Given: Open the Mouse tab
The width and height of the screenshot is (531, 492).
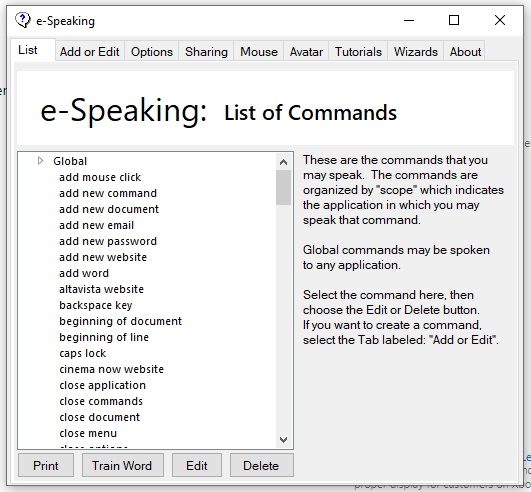Looking at the screenshot, I should 259,51.
